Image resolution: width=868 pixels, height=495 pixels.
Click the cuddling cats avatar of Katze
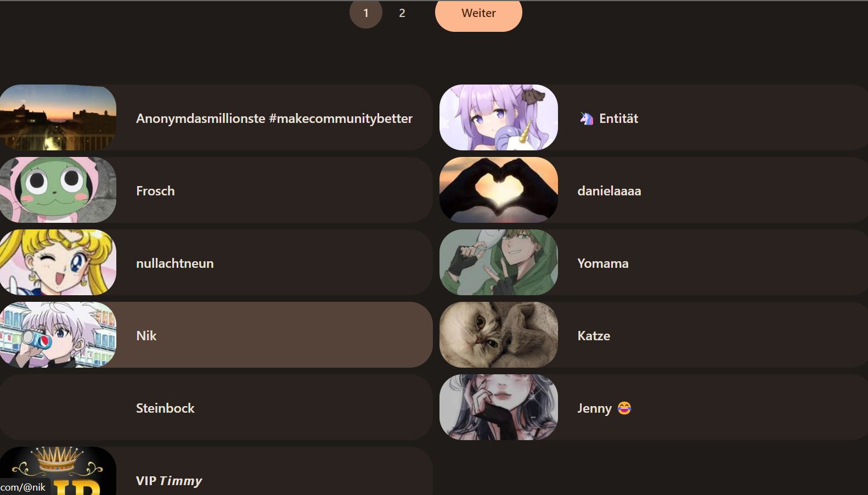pyautogui.click(x=499, y=335)
